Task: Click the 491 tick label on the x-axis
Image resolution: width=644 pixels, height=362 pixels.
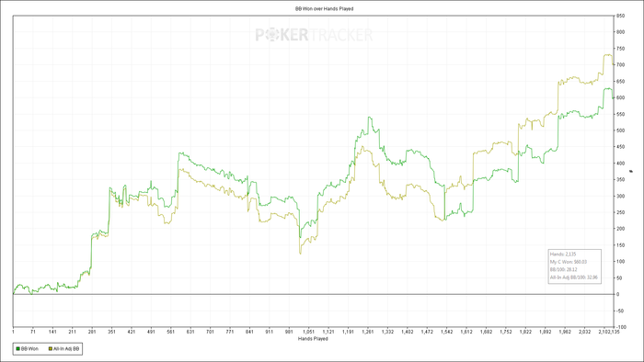Action: tap(151, 332)
